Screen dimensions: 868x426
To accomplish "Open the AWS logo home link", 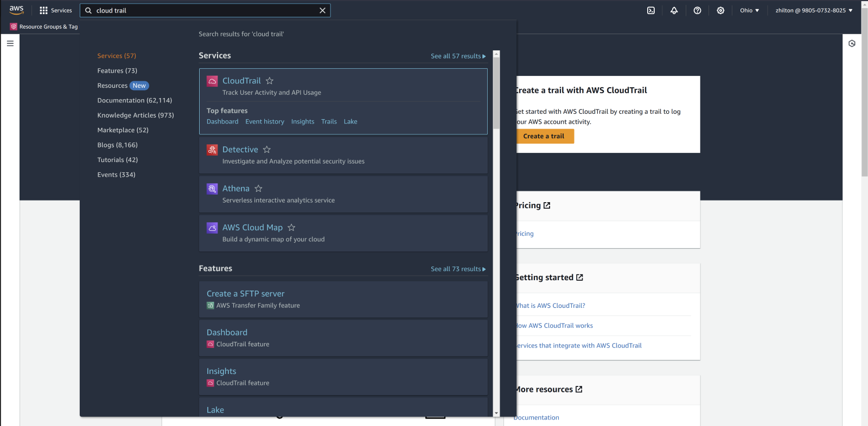I will tap(16, 10).
